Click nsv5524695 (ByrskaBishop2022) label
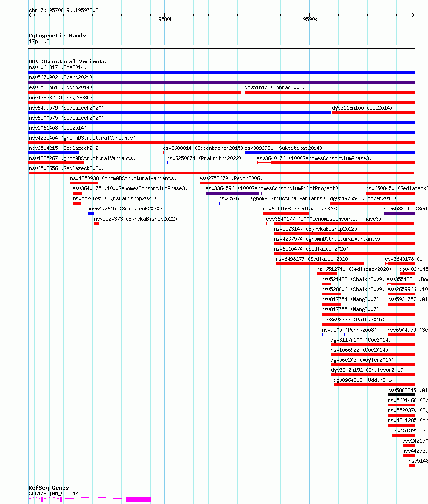 (x=114, y=198)
